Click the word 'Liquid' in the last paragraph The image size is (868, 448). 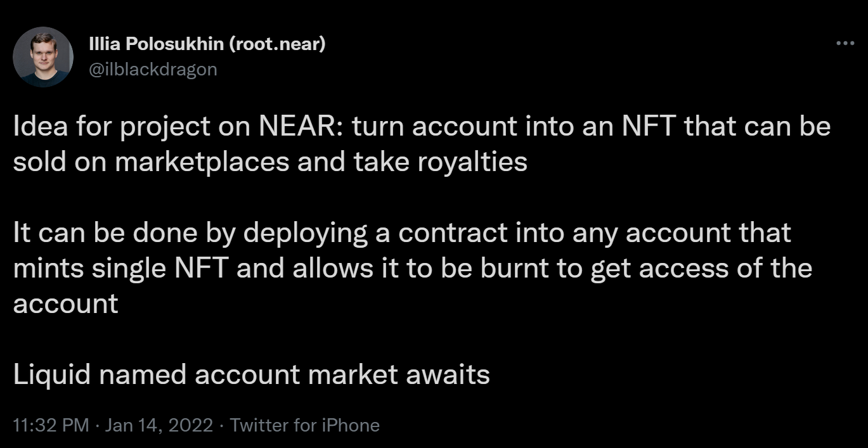coord(52,375)
